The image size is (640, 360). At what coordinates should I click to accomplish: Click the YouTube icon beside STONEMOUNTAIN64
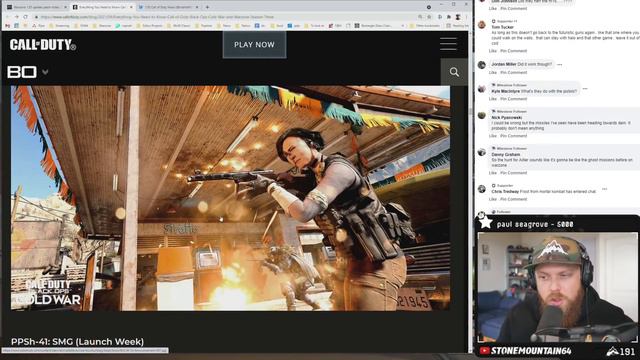(x=484, y=351)
